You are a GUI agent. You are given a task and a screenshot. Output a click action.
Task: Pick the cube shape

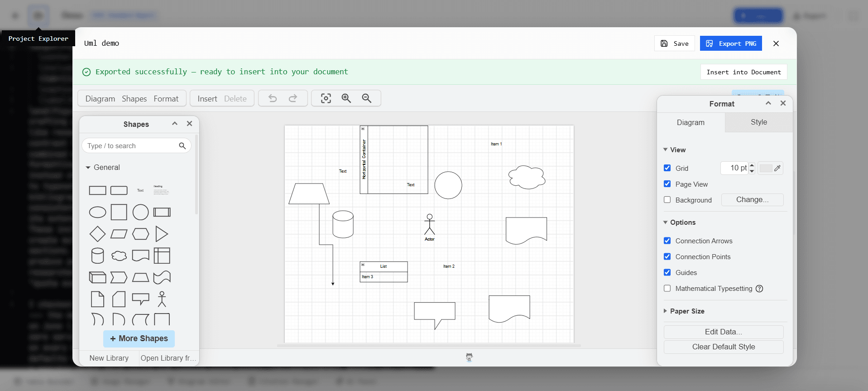[97, 277]
